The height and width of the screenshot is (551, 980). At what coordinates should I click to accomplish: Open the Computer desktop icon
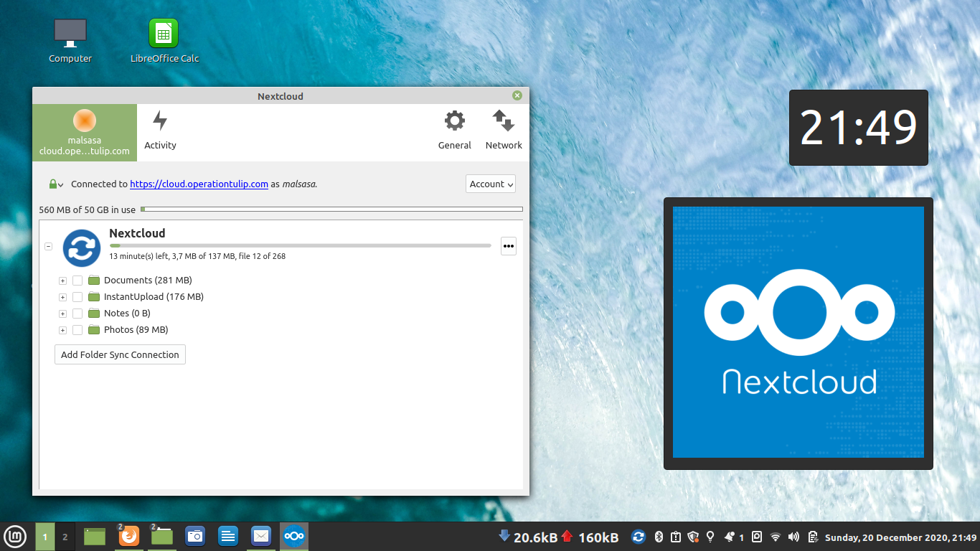pyautogui.click(x=70, y=41)
